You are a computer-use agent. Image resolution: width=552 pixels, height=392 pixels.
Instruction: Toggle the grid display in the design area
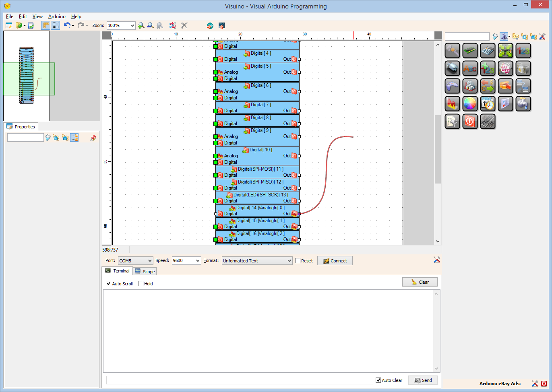55,25
